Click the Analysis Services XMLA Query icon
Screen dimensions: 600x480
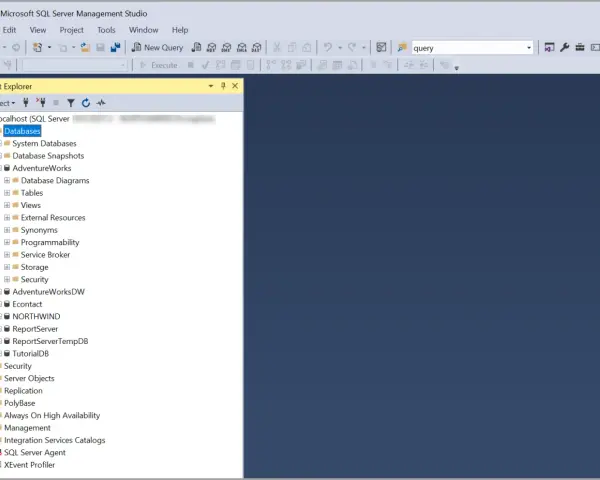(241, 47)
